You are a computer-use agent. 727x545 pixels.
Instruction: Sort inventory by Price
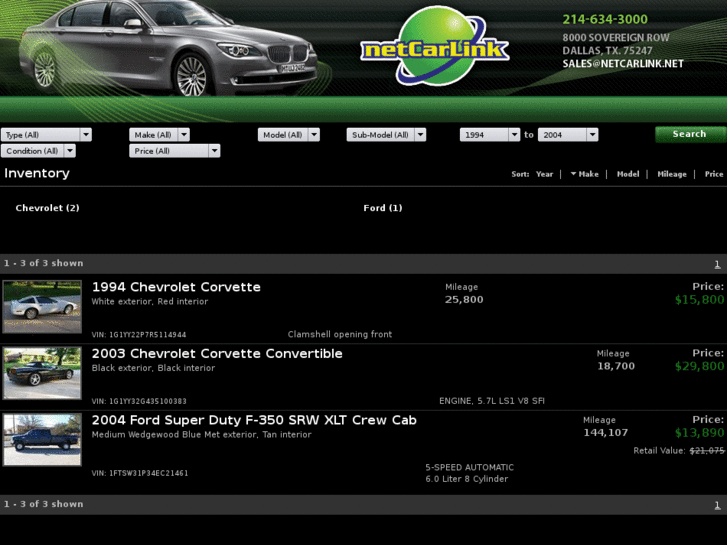(714, 174)
